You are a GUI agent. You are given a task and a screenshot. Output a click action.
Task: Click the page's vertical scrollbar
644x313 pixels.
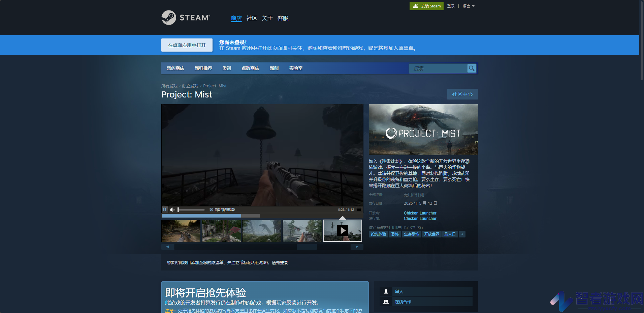coord(642,40)
